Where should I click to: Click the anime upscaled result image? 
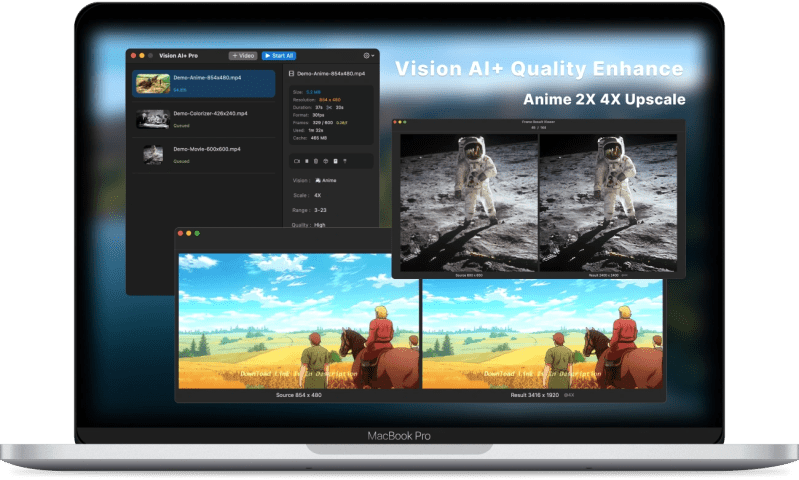(x=543, y=334)
